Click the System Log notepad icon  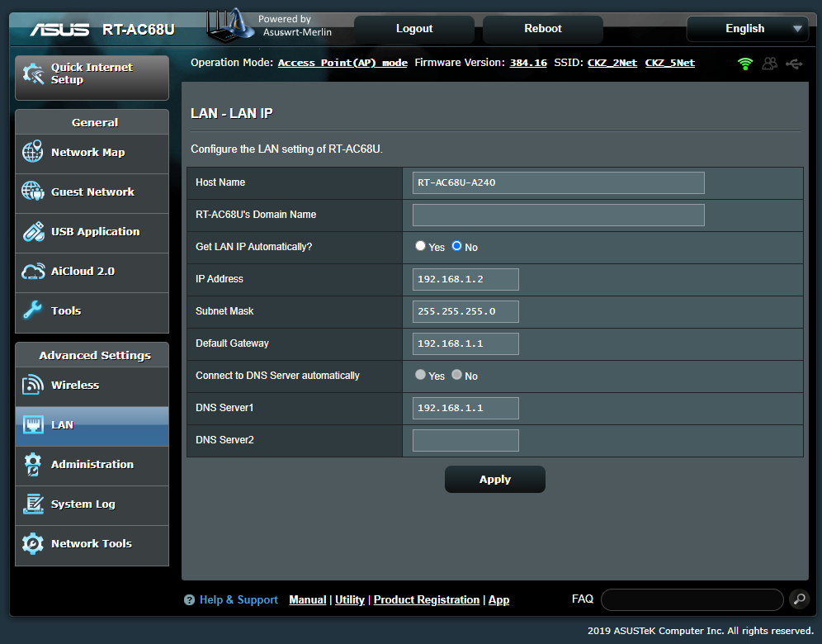(x=33, y=504)
